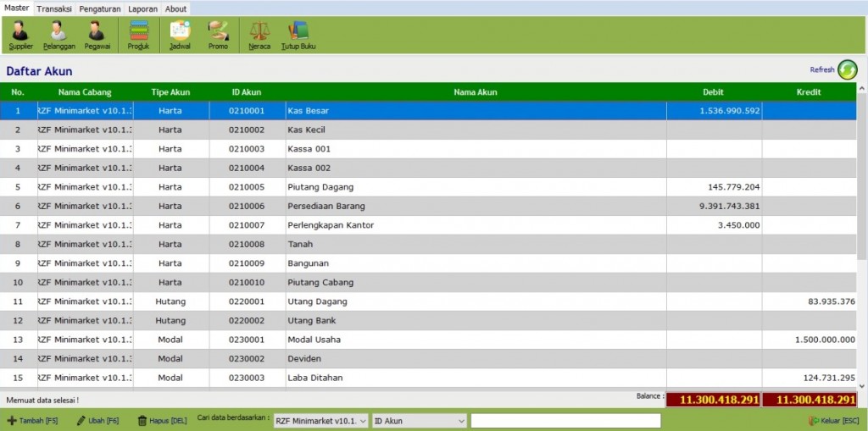
Task: Switch to the About tab
Action: point(175,8)
